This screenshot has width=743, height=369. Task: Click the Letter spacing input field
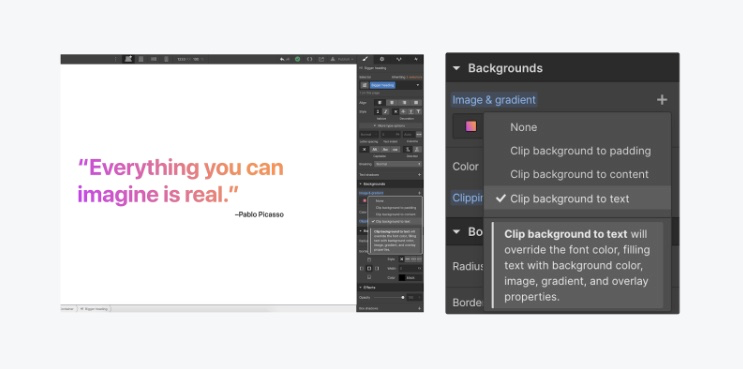[369, 134]
